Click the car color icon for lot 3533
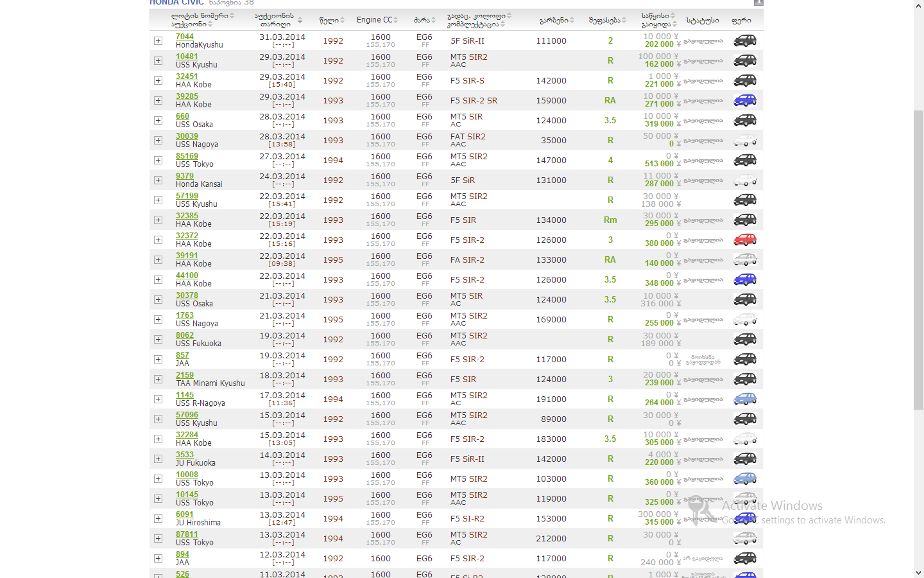Image resolution: width=924 pixels, height=578 pixels. point(745,459)
